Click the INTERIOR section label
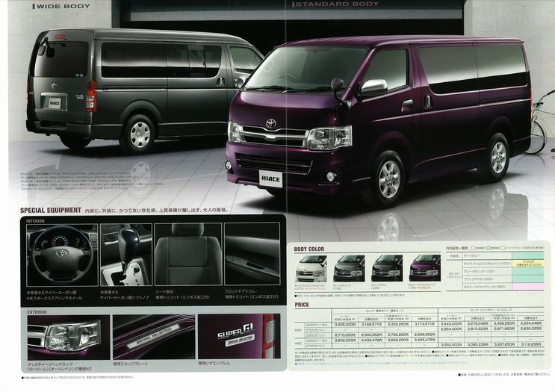 click(x=35, y=221)
